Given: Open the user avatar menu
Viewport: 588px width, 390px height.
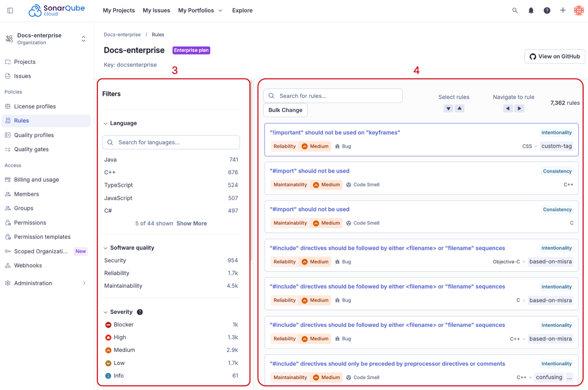Looking at the screenshot, I should click(579, 11).
